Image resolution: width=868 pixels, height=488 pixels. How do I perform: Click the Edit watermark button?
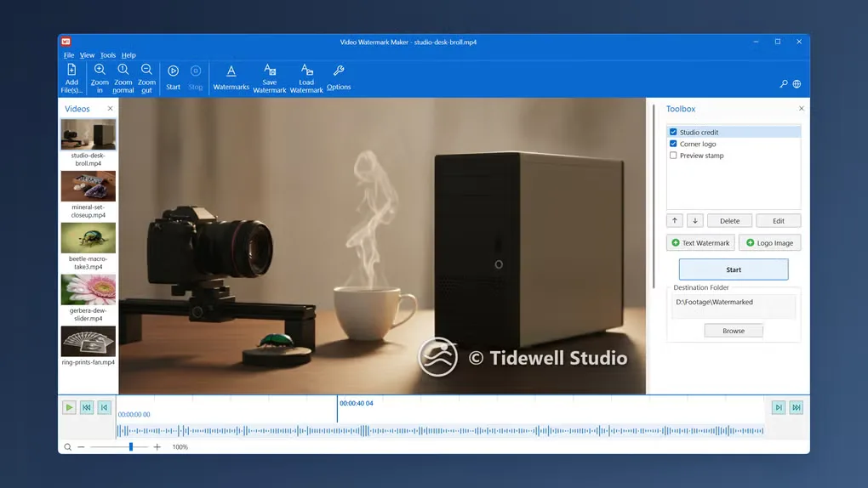[x=779, y=221]
